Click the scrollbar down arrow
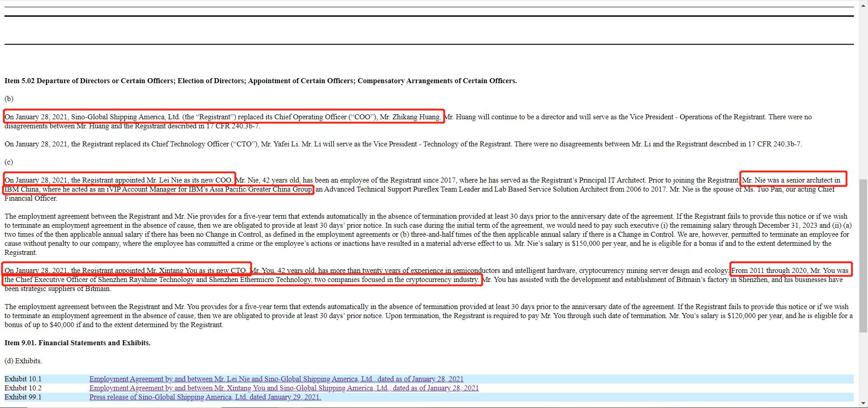Screen dimensions: 868x408 pos(863,404)
